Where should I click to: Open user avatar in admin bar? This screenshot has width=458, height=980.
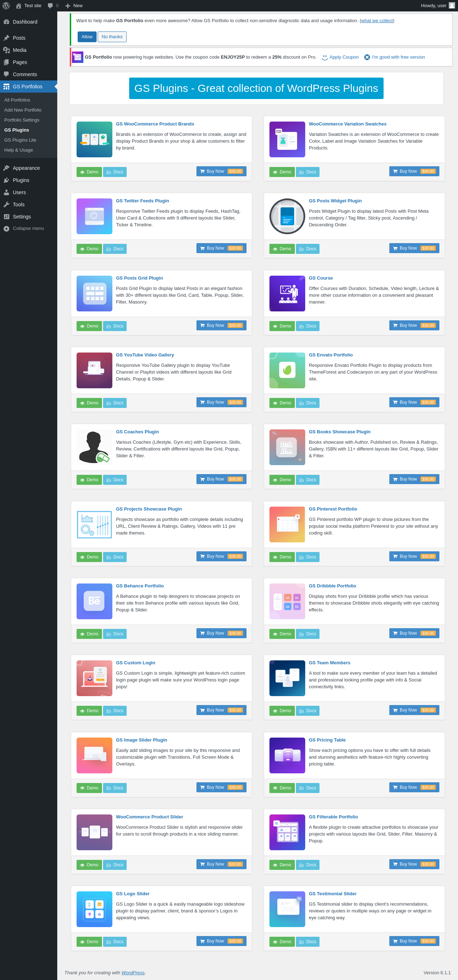pos(452,5)
